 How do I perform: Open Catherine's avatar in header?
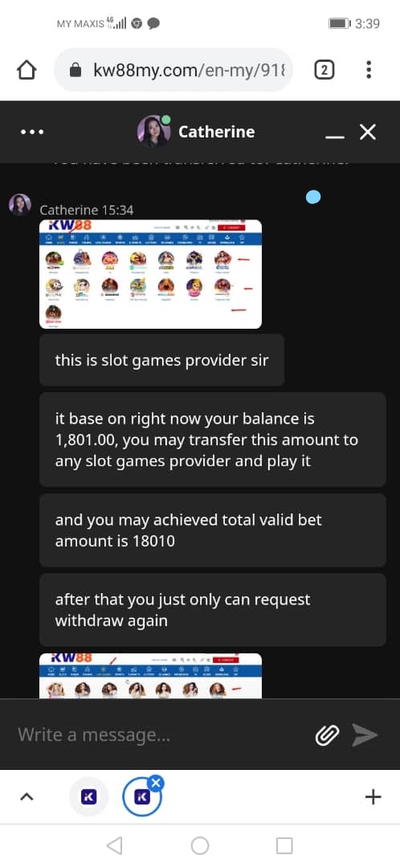click(153, 131)
